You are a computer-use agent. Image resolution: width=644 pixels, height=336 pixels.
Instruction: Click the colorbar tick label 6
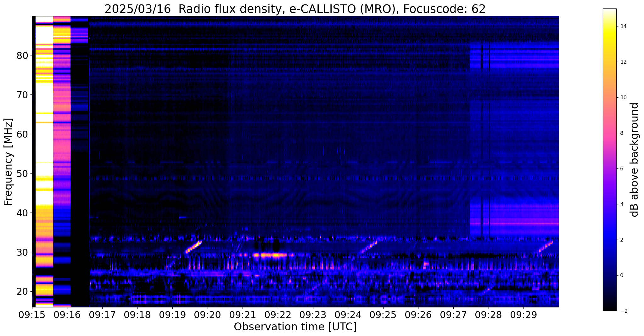point(621,169)
